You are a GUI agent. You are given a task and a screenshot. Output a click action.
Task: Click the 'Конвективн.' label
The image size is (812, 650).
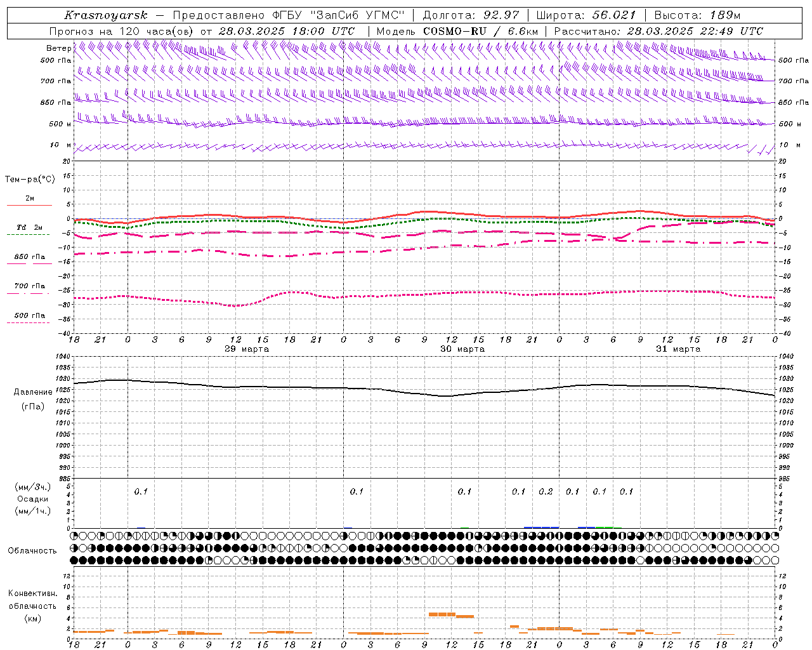(32, 594)
